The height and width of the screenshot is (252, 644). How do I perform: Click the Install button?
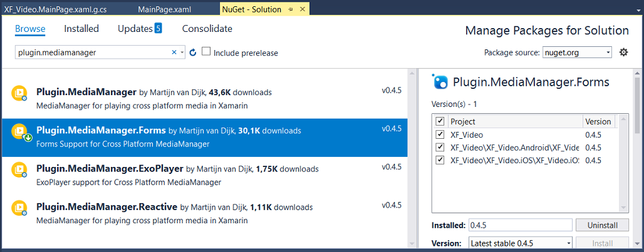click(x=602, y=243)
